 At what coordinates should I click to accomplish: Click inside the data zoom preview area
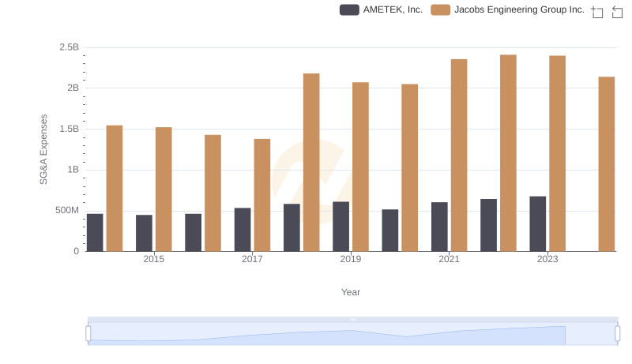click(352, 333)
